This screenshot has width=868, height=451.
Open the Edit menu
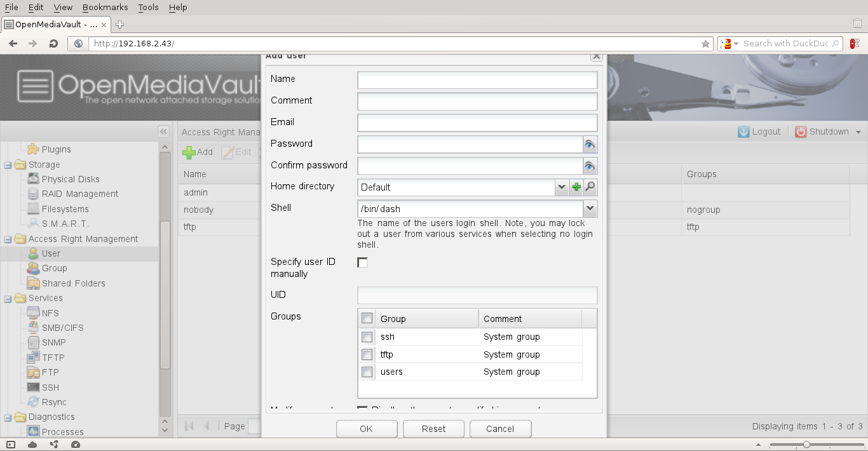point(36,7)
